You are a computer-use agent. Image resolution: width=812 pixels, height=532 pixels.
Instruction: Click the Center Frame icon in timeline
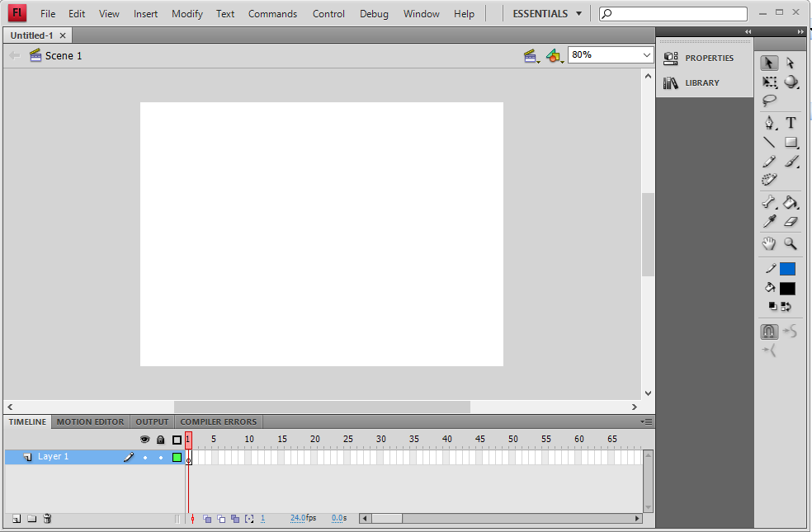pos(192,519)
